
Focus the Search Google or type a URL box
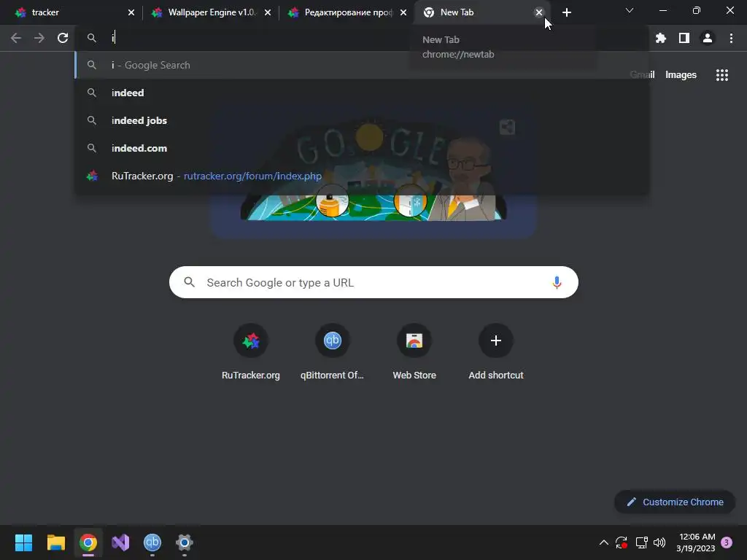[x=373, y=282]
